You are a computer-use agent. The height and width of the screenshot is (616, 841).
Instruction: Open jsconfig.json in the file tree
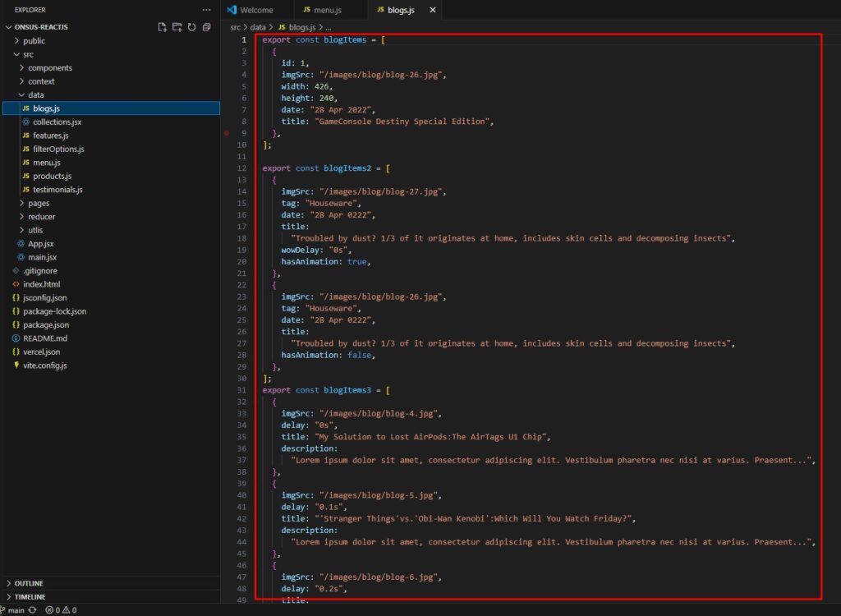click(x=45, y=298)
